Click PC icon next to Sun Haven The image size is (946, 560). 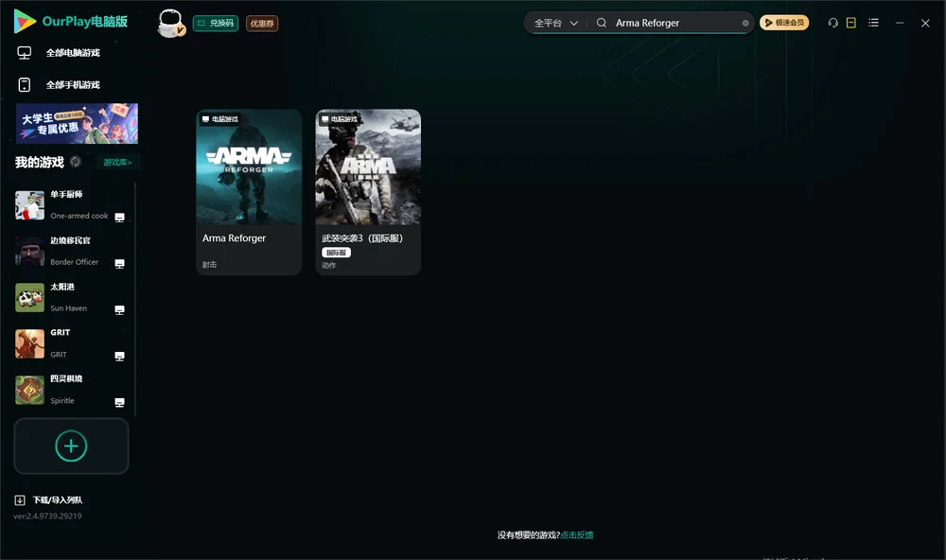pyautogui.click(x=119, y=310)
